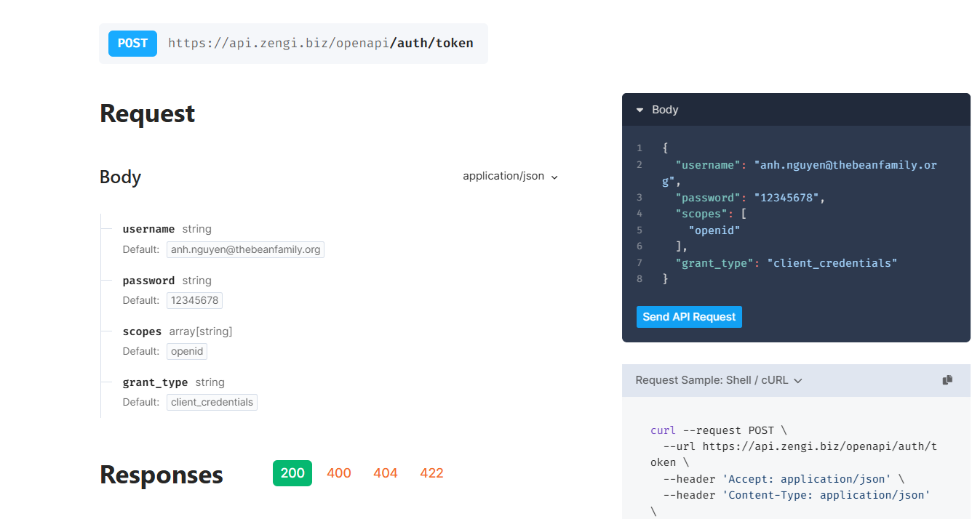Click "openid" value in JSON editor

(x=714, y=230)
